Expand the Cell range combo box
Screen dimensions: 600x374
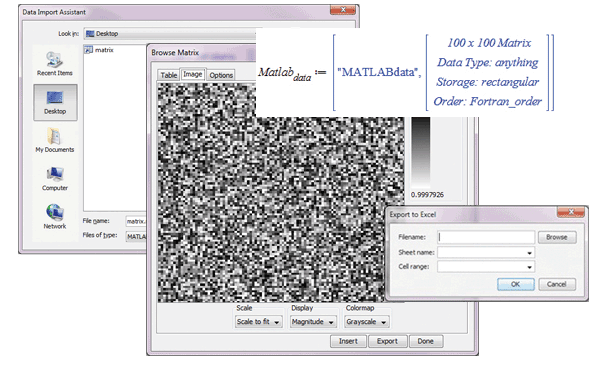point(486,267)
